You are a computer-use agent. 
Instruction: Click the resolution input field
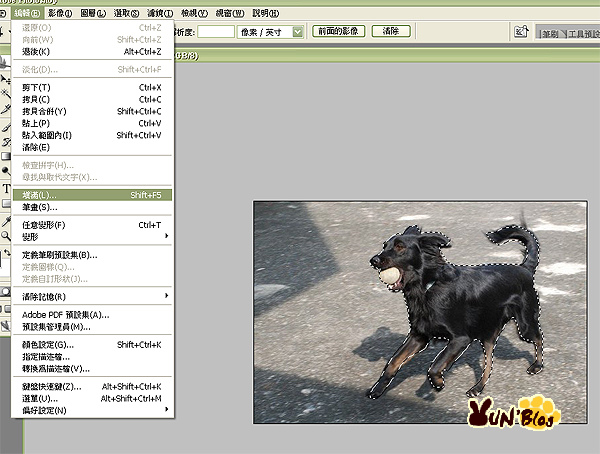[x=216, y=32]
